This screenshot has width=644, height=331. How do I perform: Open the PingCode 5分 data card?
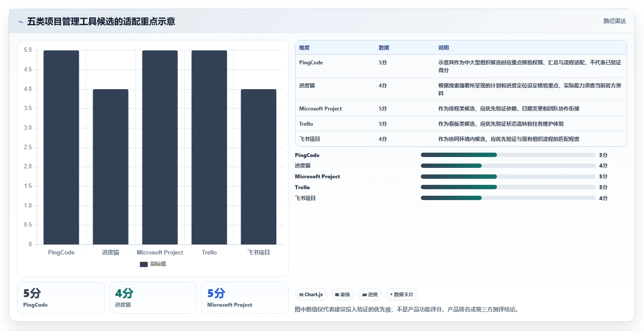click(x=61, y=298)
